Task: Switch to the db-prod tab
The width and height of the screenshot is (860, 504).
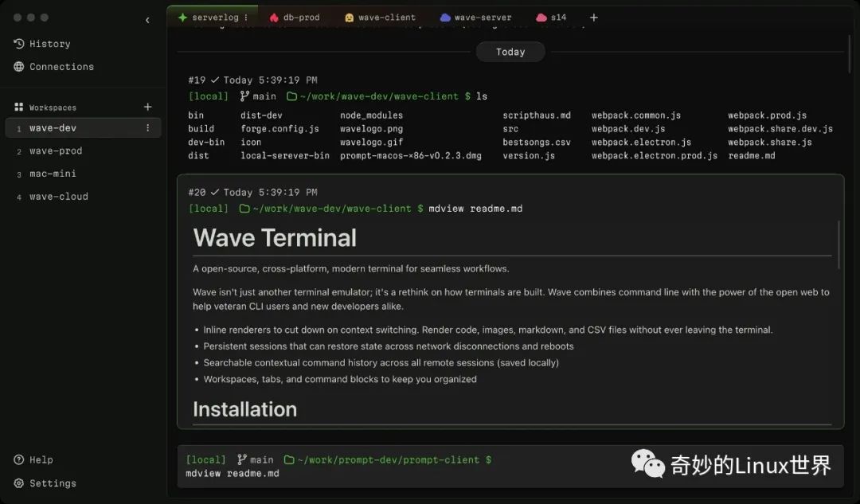Action: coord(295,18)
